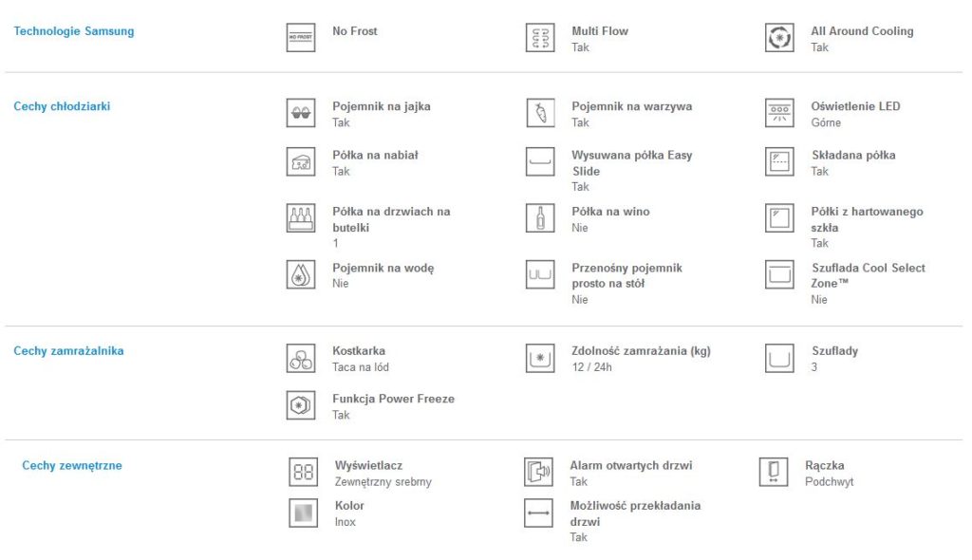Viewport: 972px width, 560px height.
Task: Click the Wyświetlacz display digits icon
Action: tap(303, 473)
